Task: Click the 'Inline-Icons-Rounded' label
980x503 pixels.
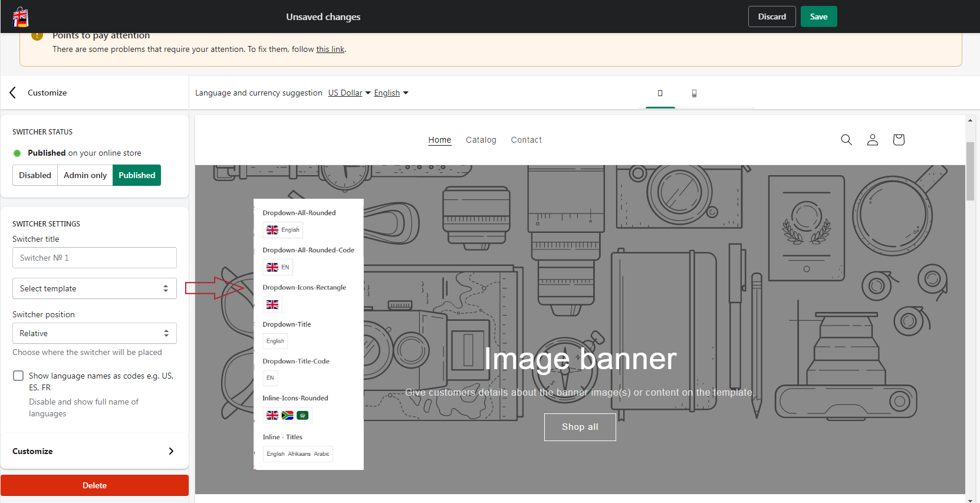Action: point(295,398)
